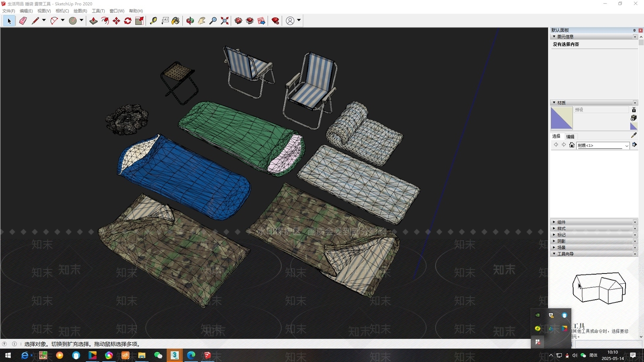Viewport: 644px width, 362px height.
Task: Open the Extension Manager ruby icon
Action: pyautogui.click(x=275, y=21)
